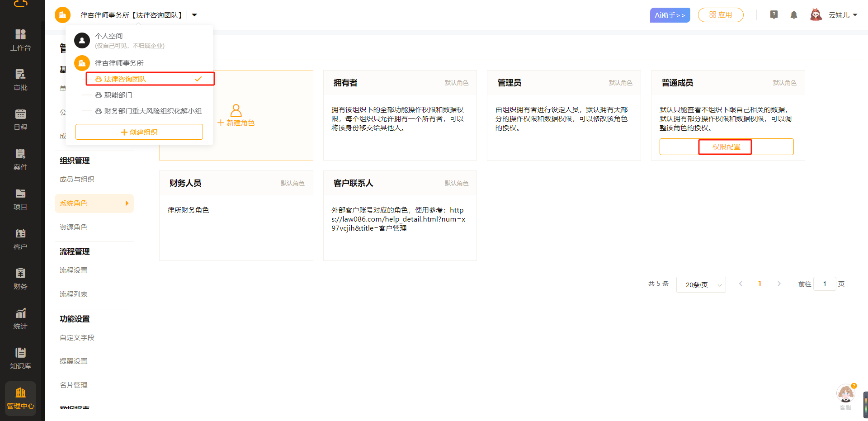
Task: Open the 工作台 workbench sidebar icon
Action: [x=20, y=40]
